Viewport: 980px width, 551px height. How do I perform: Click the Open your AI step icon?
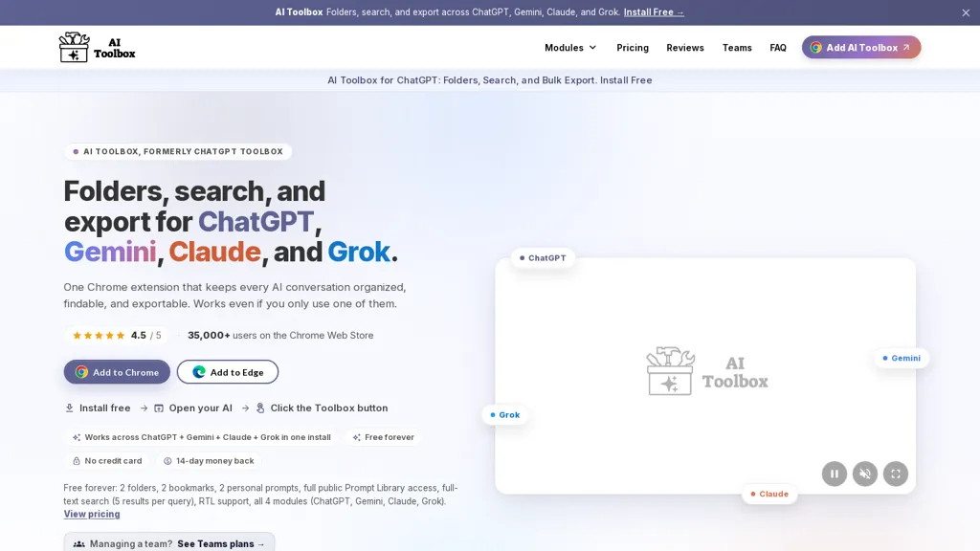pyautogui.click(x=159, y=408)
